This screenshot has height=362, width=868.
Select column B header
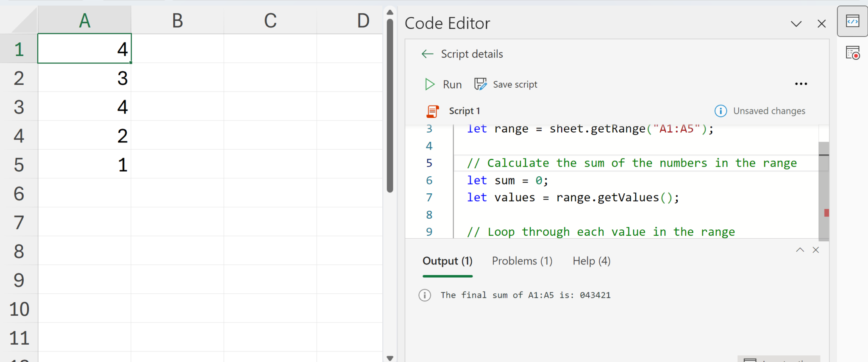(x=177, y=20)
